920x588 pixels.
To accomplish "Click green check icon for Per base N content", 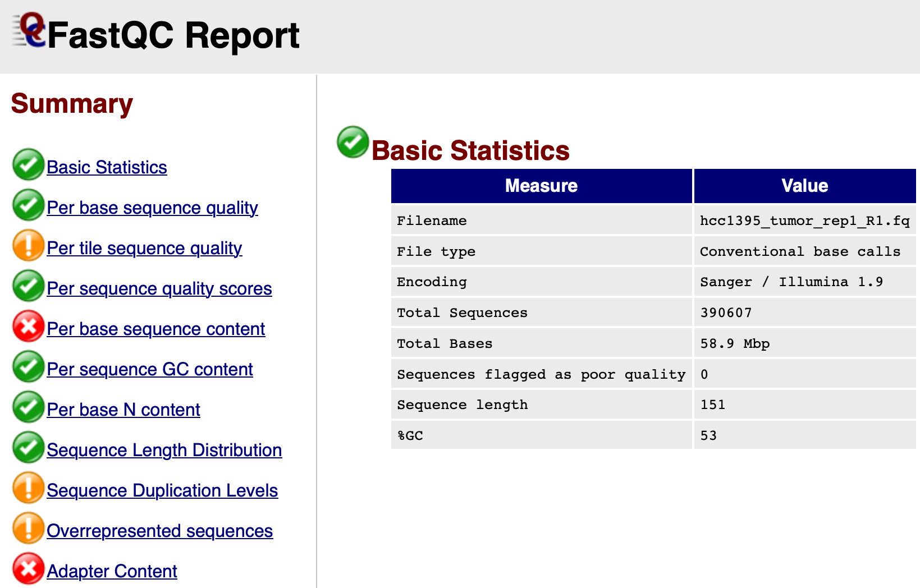I will 28,407.
